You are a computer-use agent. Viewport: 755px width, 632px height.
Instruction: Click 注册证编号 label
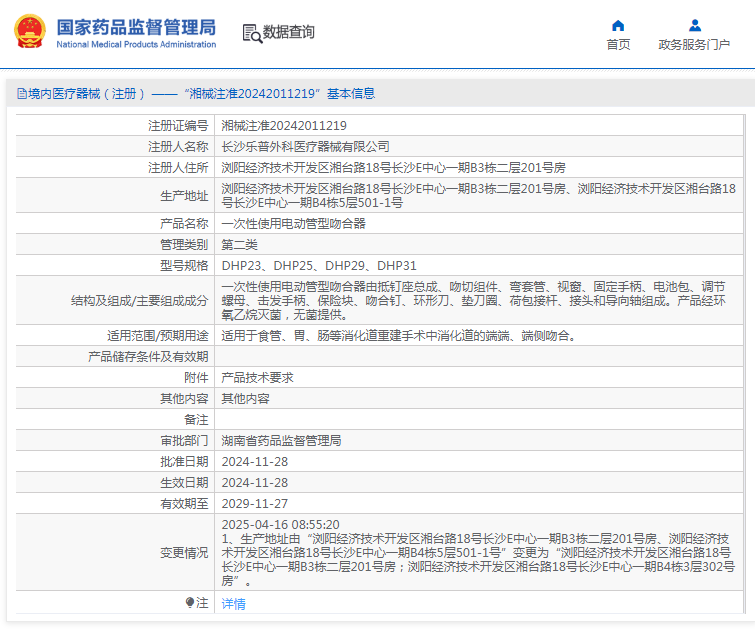(x=178, y=126)
